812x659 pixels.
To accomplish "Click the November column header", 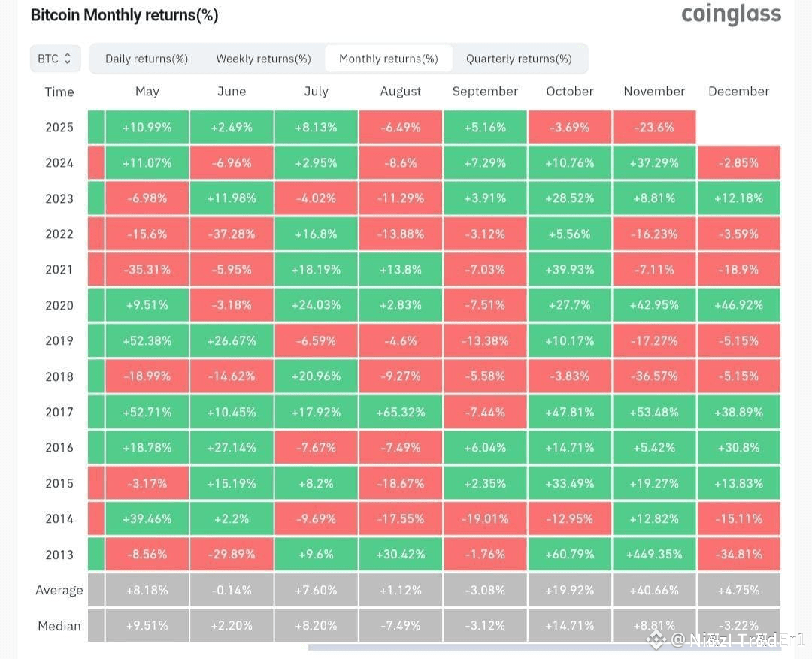I will click(654, 92).
